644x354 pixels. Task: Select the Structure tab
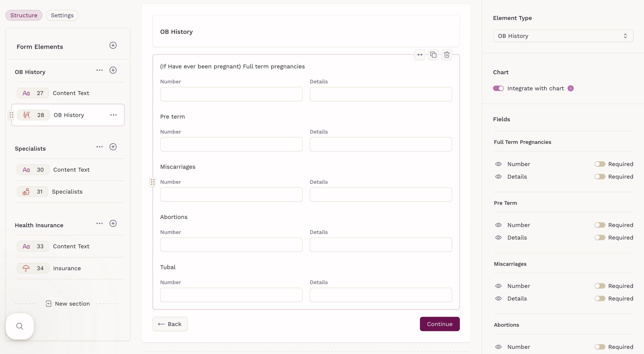coord(24,15)
